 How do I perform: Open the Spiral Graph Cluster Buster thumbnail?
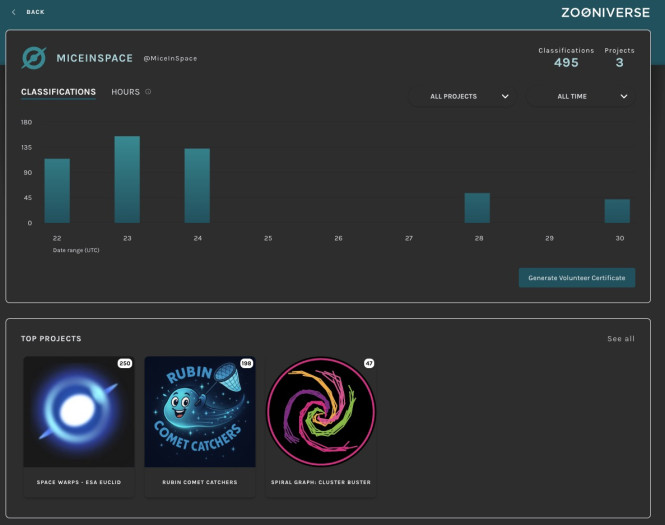click(x=321, y=411)
